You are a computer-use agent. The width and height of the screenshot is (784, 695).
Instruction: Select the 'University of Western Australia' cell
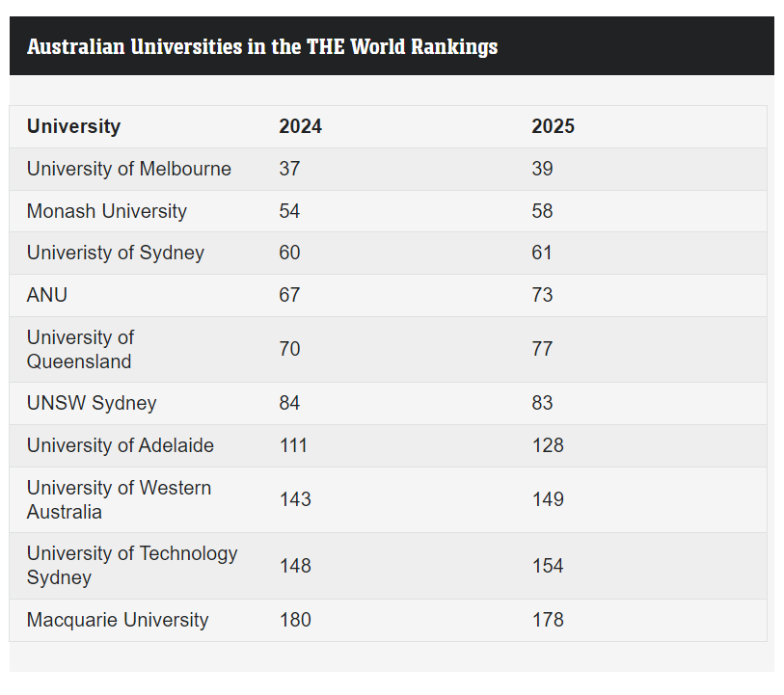coord(119,499)
